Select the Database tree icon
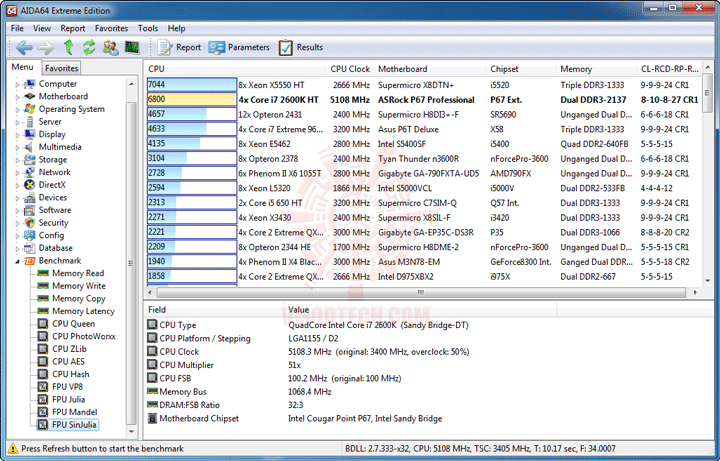720x461 pixels. (30, 248)
